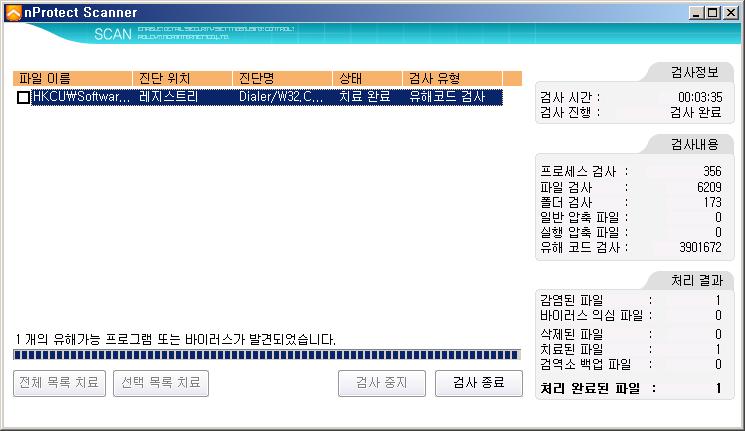Close the nProtect Scanner window

[730, 13]
